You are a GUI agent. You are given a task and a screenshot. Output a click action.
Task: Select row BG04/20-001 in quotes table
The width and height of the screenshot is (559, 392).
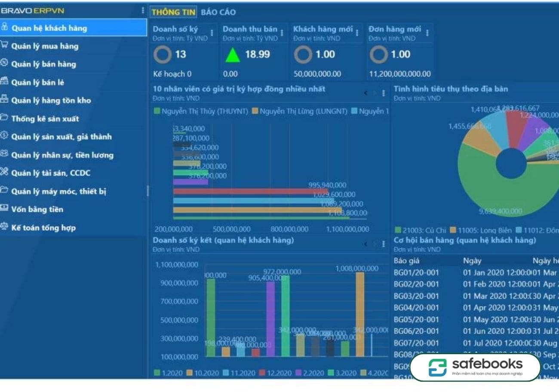476,308
